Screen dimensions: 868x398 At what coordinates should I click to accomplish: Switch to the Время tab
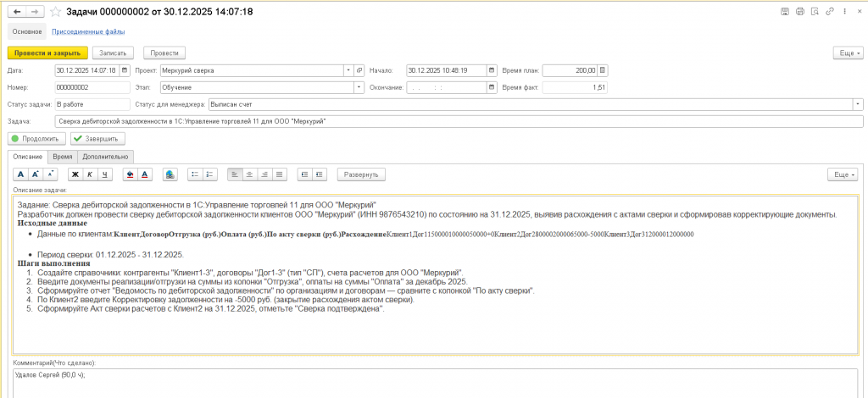(x=63, y=157)
